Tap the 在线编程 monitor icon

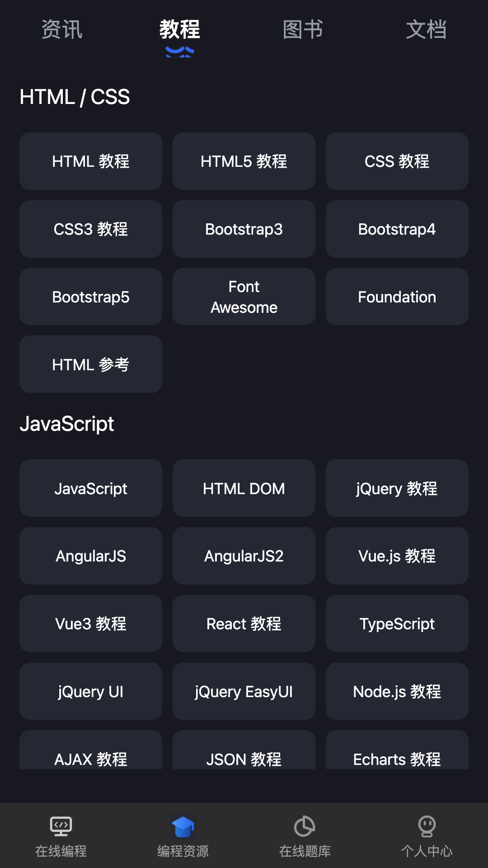tap(61, 826)
